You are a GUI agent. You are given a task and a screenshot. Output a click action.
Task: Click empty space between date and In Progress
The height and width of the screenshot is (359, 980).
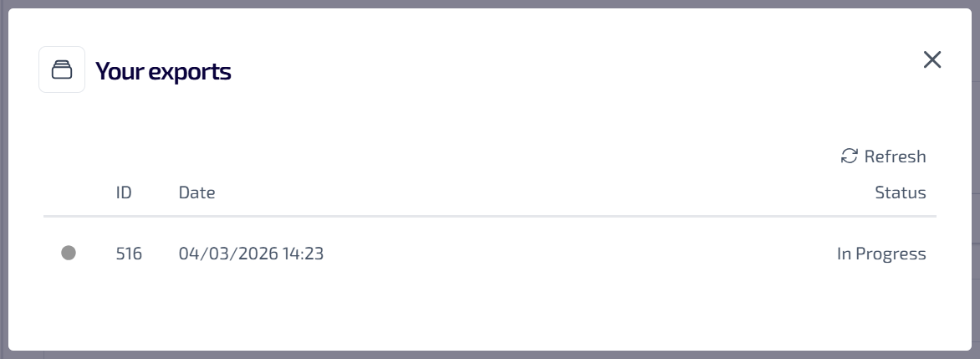pyautogui.click(x=577, y=254)
